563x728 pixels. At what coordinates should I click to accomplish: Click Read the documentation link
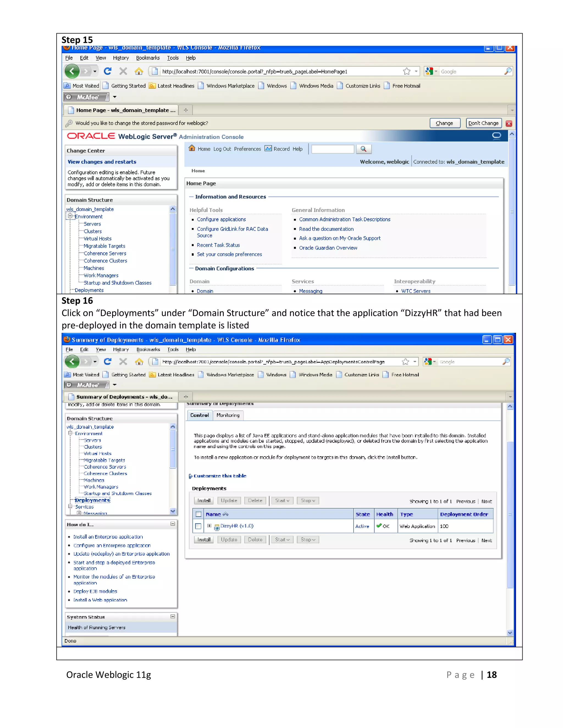point(326,229)
